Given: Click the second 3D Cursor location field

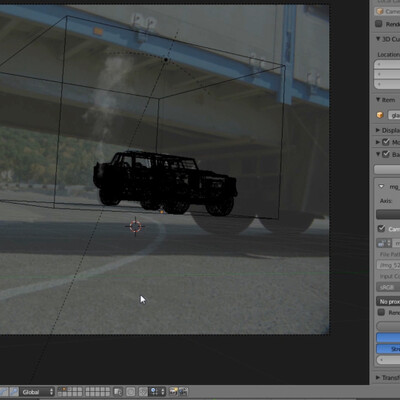Looking at the screenshot, I should 387,74.
